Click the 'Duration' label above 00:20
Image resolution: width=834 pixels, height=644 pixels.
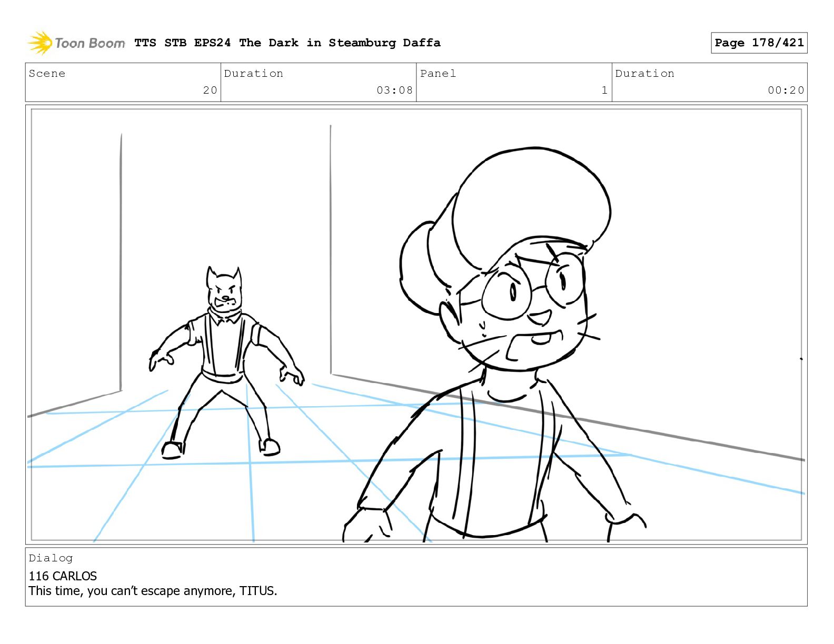(x=645, y=74)
